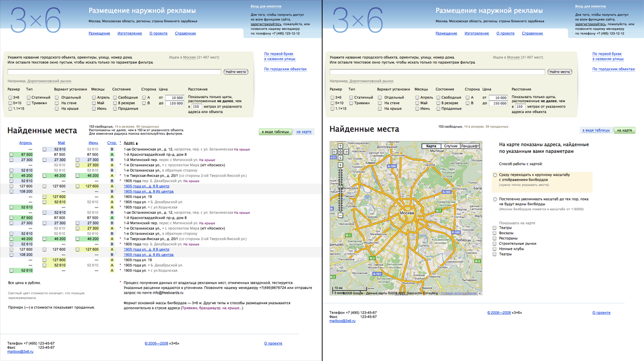
Task: Open Условия использования link on the map
Action: (458, 293)
